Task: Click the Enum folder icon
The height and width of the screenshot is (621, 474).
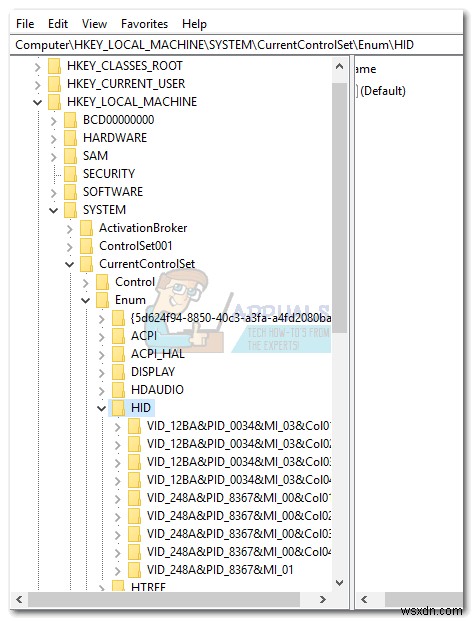Action: click(103, 300)
